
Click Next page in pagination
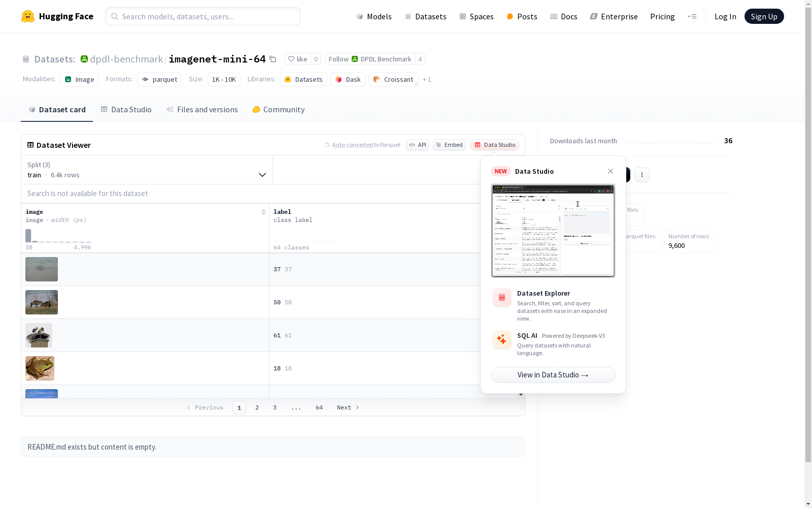[x=348, y=407]
